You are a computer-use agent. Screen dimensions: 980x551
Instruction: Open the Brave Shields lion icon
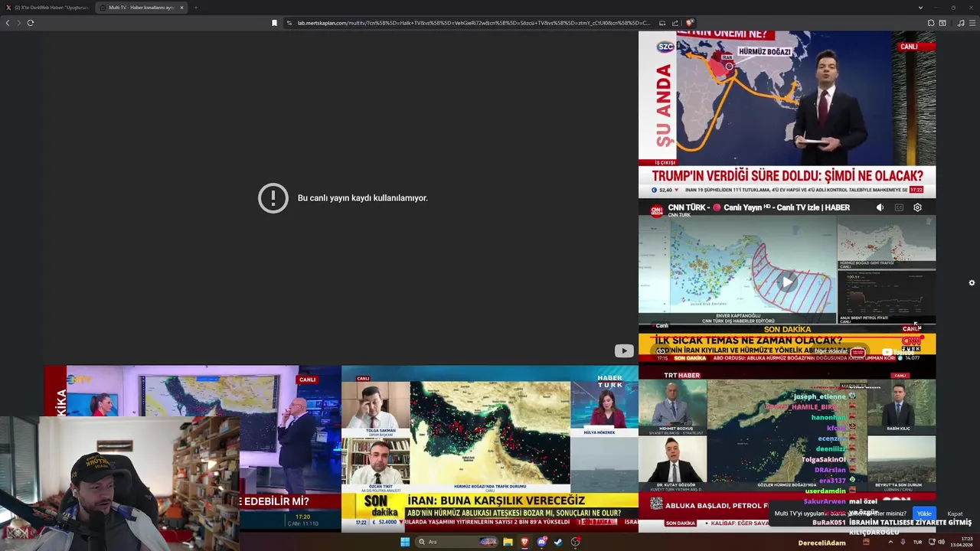(x=689, y=23)
